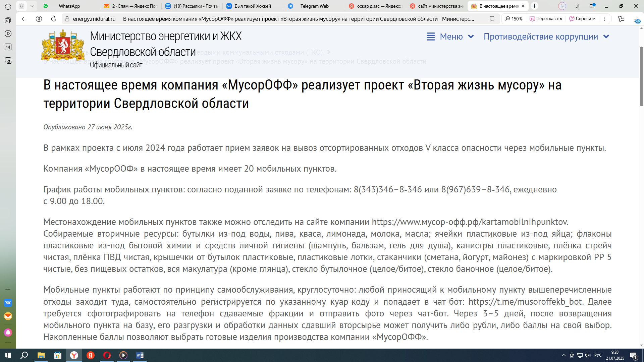644x362 pixels.
Task: Switch to the WhatsApp tab
Action: point(69,6)
